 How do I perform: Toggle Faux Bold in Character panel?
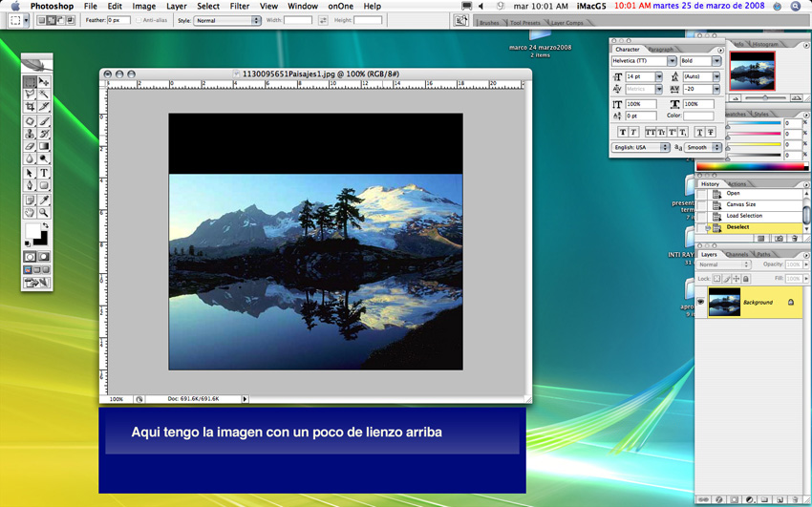[623, 133]
